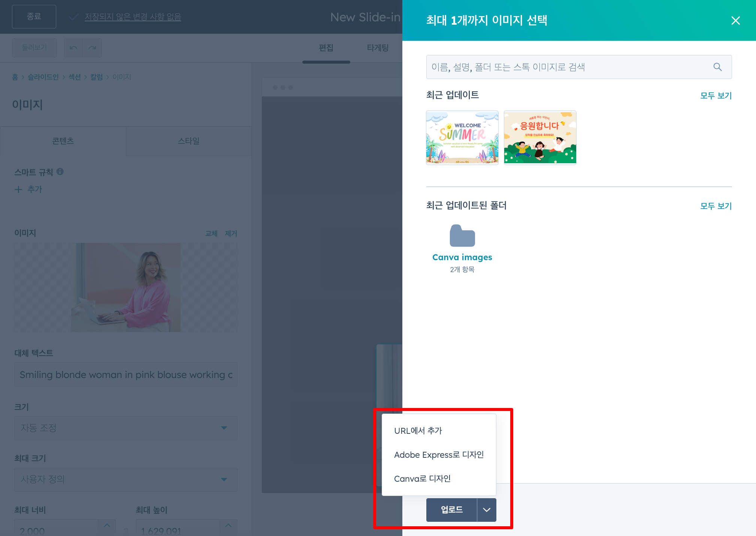Screen dimensions: 756x536
Task: Go to 섹션 in the breadcrumb
Action: pos(75,77)
